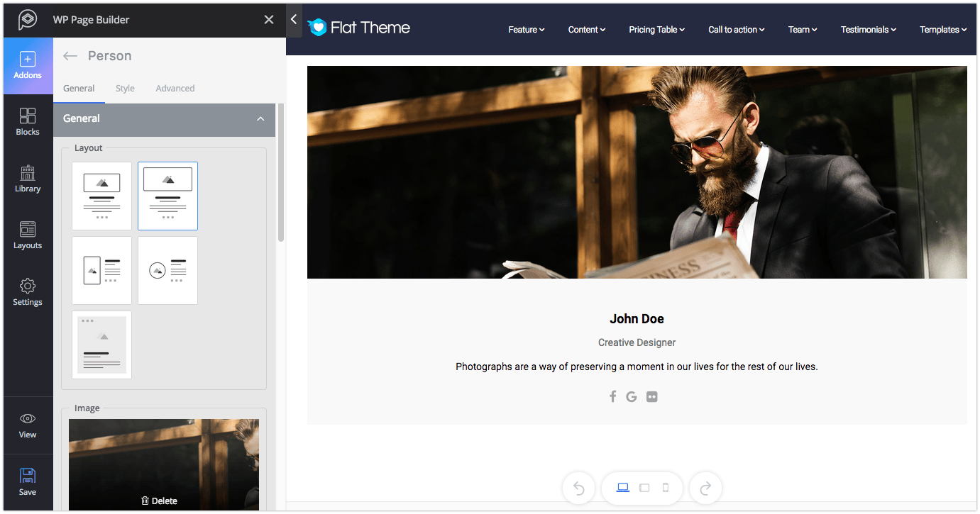Viewport: 980px width, 514px height.
Task: Delete the person image
Action: (159, 501)
